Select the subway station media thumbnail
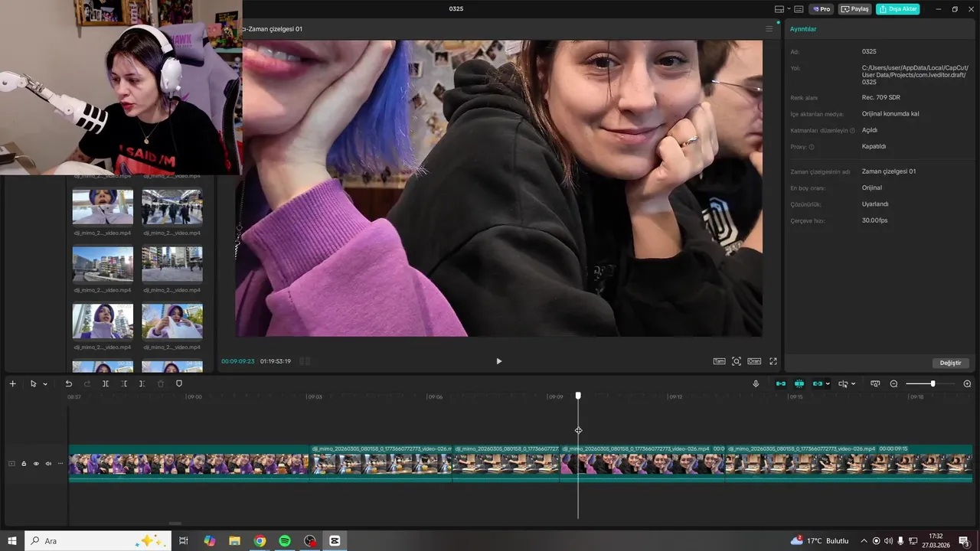Image resolution: width=980 pixels, height=551 pixels. [x=172, y=207]
